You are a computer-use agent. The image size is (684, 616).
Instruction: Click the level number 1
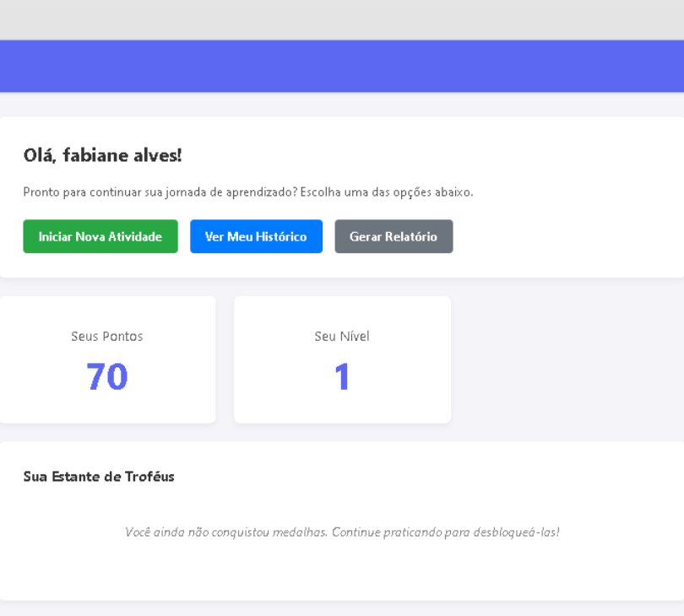pos(342,376)
